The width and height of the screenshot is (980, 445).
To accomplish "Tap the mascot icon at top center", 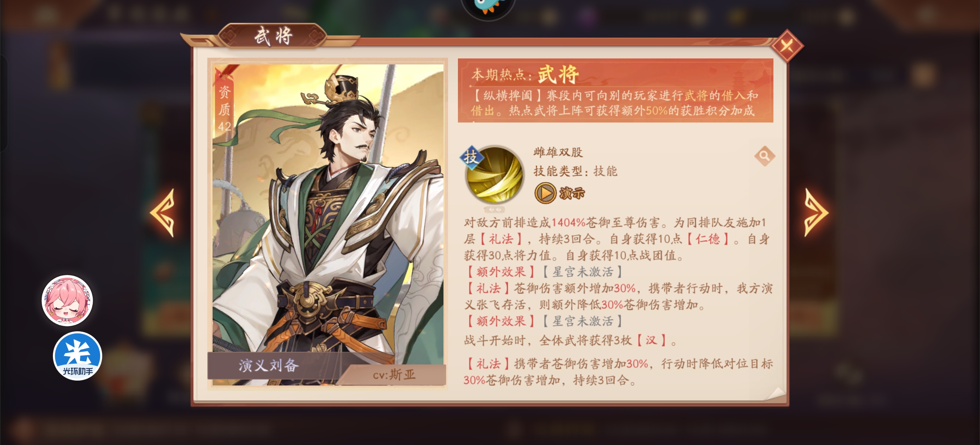I will 489,8.
